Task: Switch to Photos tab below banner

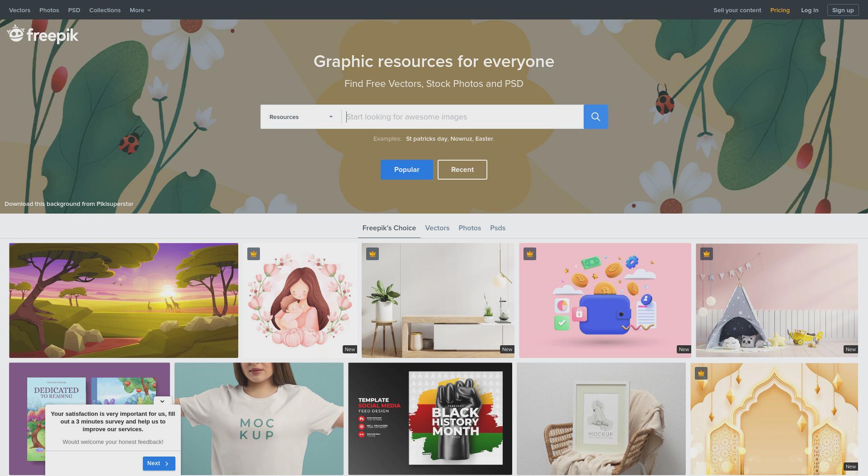Action: click(x=470, y=228)
